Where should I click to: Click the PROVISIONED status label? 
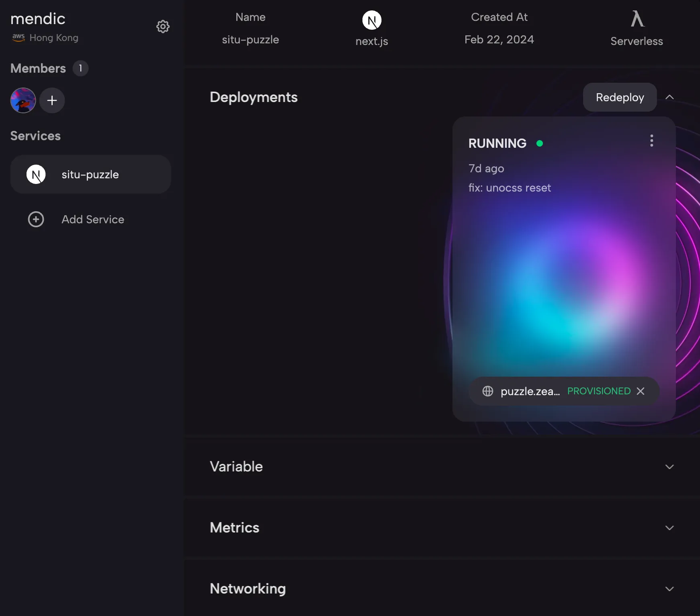coord(599,391)
